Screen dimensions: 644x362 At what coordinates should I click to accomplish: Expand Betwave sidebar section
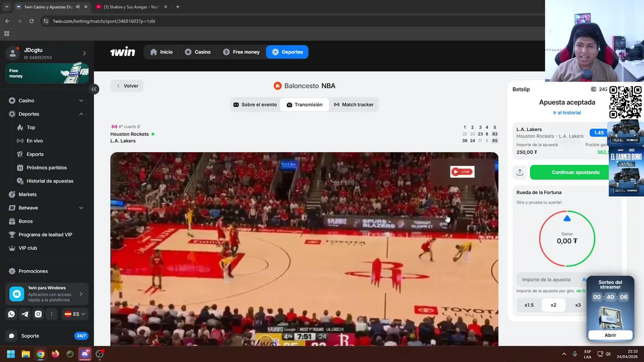[81, 208]
